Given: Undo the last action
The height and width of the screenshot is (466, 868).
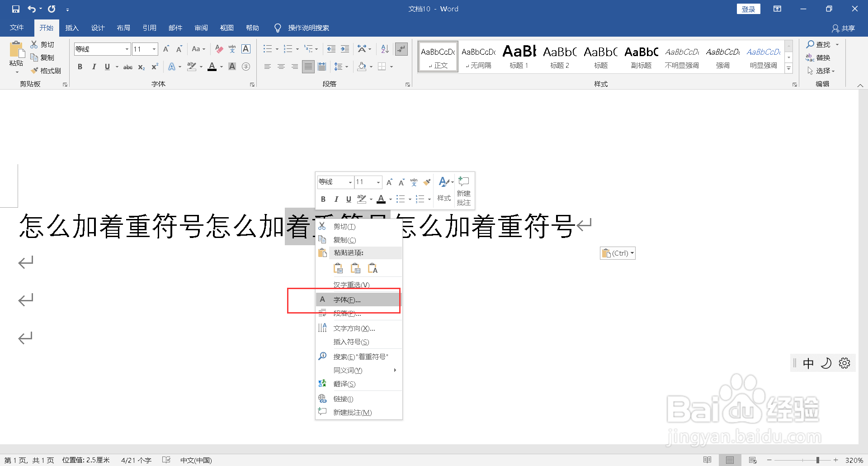Looking at the screenshot, I should (32, 9).
